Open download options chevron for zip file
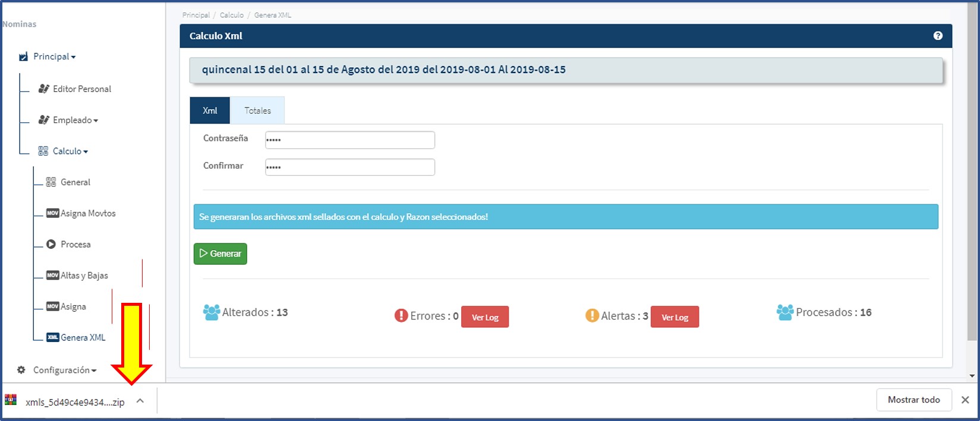 [x=140, y=401]
